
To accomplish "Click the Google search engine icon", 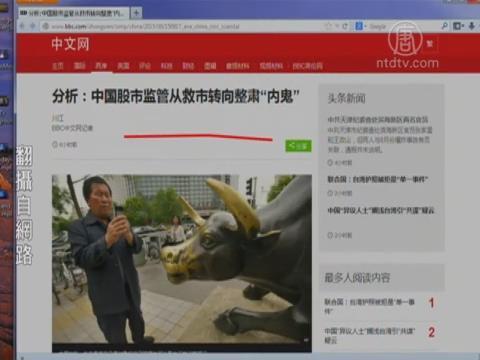I will click(359, 26).
